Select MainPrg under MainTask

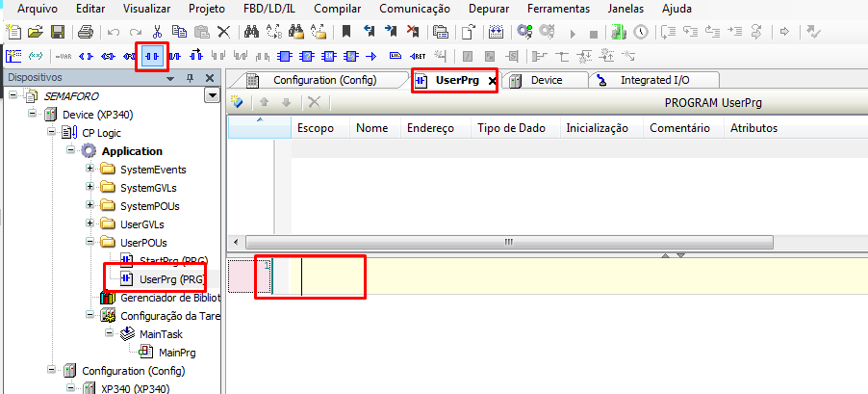coord(178,353)
